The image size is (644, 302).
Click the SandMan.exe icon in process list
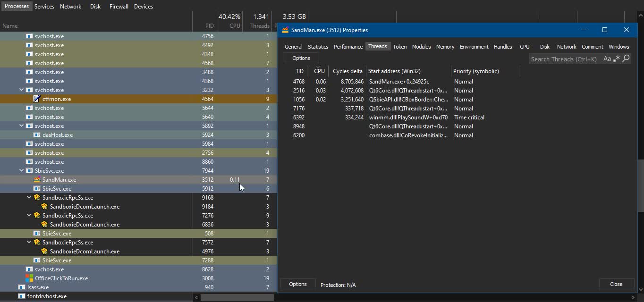[x=37, y=180]
